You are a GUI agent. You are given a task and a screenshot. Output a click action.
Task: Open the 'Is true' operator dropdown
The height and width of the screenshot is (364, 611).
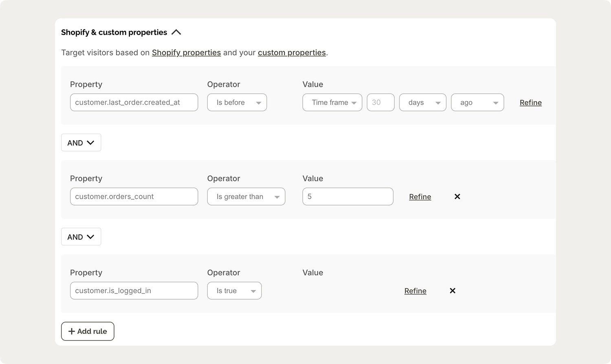coord(234,291)
